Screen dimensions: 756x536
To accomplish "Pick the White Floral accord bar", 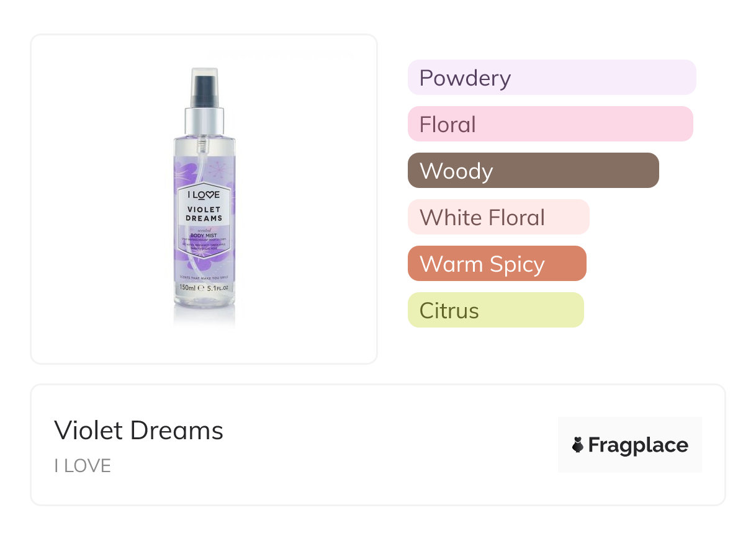I will click(x=498, y=217).
